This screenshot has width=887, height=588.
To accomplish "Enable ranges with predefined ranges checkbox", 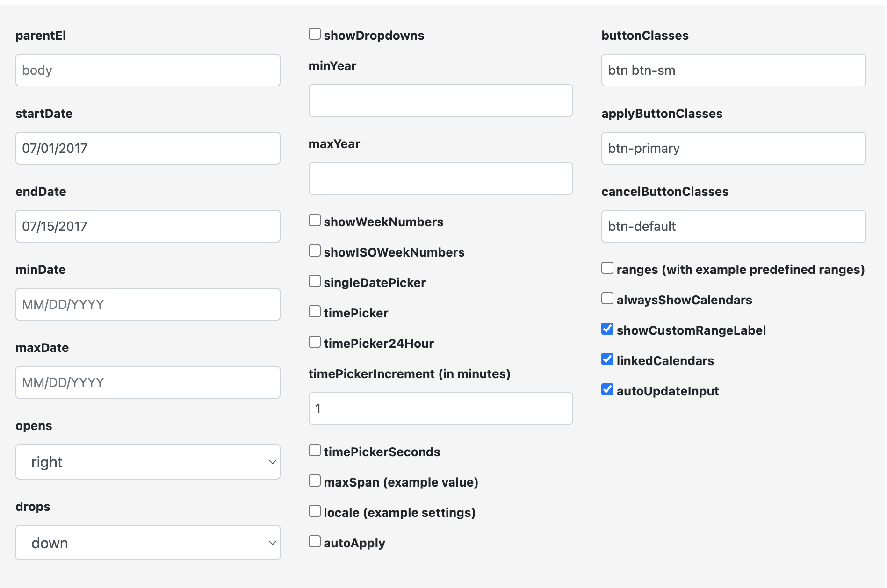I will [607, 268].
